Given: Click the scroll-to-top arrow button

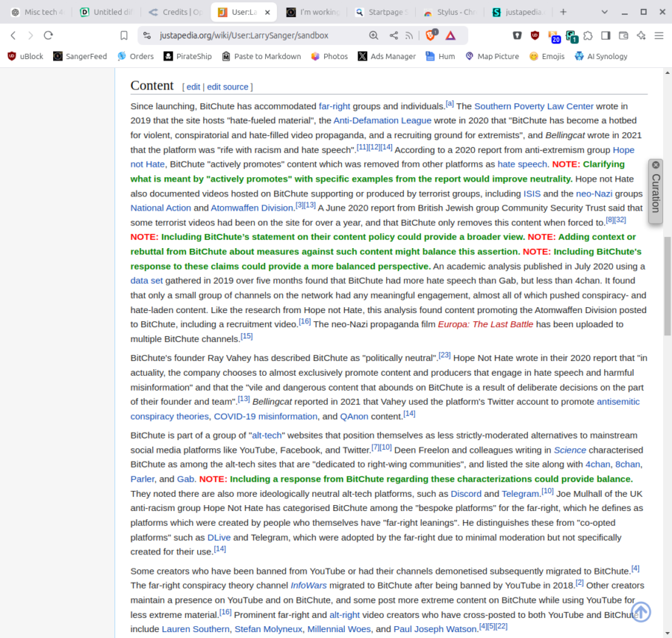Looking at the screenshot, I should coord(641,612).
